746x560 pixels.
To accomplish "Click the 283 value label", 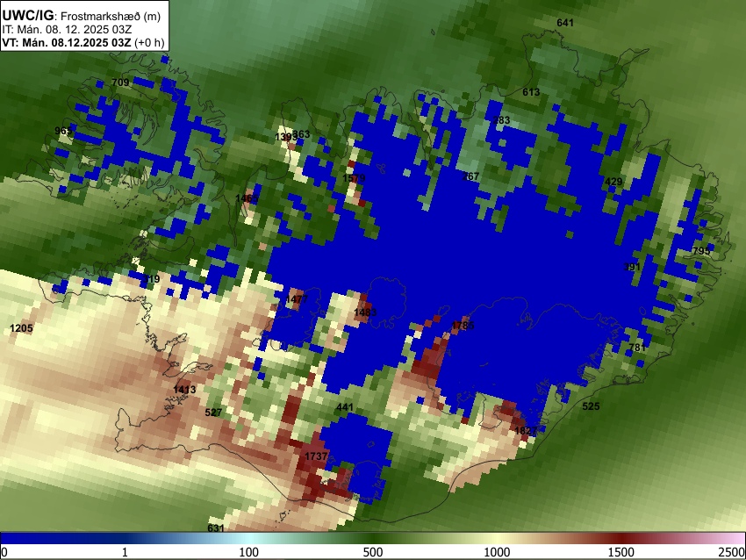I will (x=501, y=120).
